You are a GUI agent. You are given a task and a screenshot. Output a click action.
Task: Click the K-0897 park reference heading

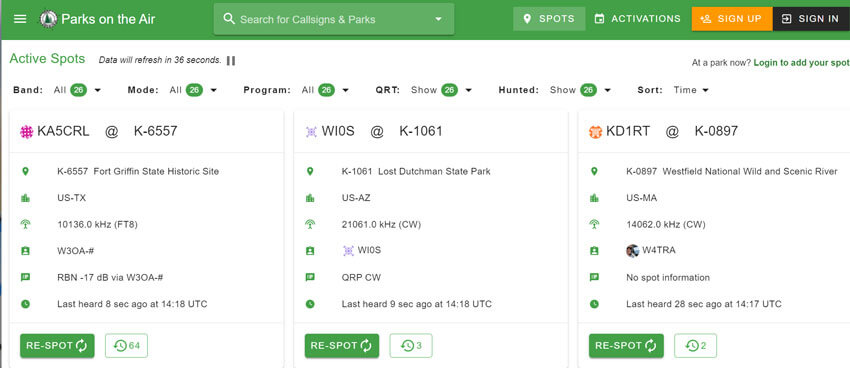coord(716,131)
